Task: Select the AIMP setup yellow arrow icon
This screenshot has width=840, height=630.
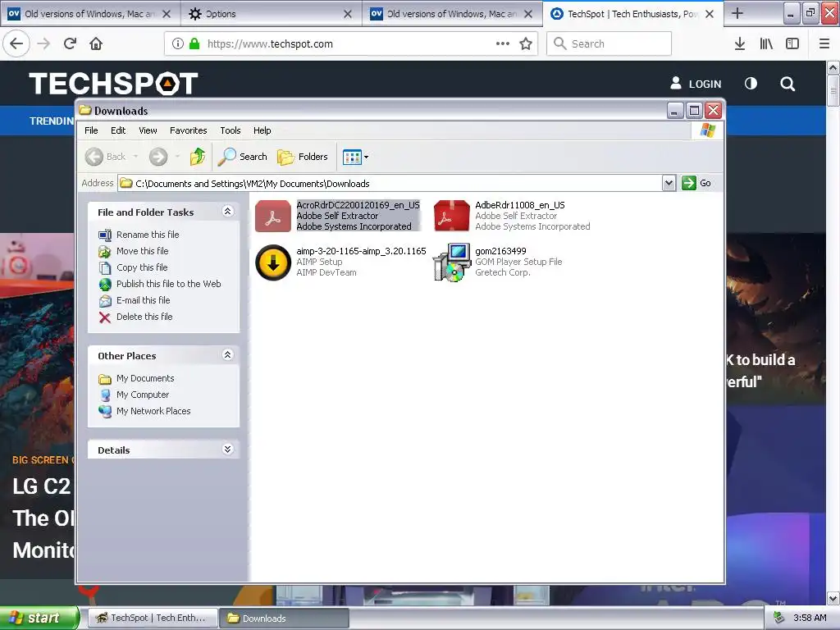Action: 272,262
